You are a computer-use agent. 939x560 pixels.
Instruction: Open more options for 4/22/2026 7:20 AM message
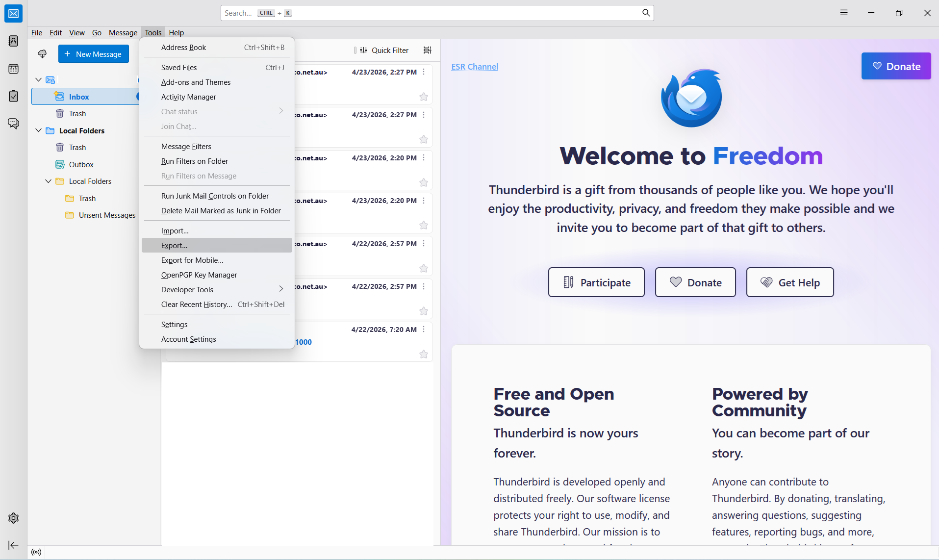coord(424,329)
